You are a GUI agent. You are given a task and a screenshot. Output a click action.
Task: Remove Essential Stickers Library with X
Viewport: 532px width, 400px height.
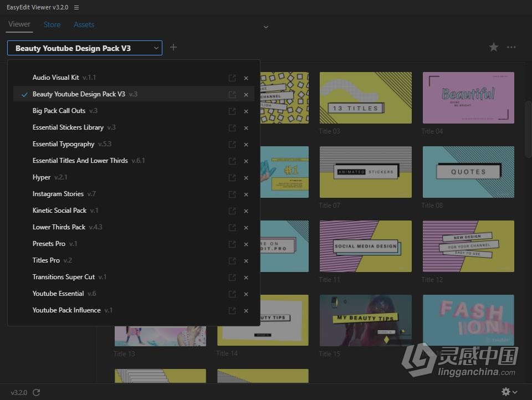246,128
